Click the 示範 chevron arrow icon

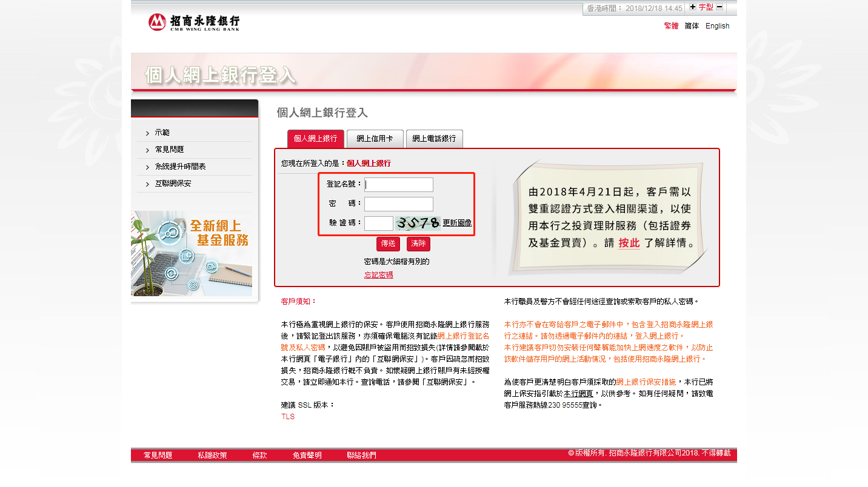147,133
